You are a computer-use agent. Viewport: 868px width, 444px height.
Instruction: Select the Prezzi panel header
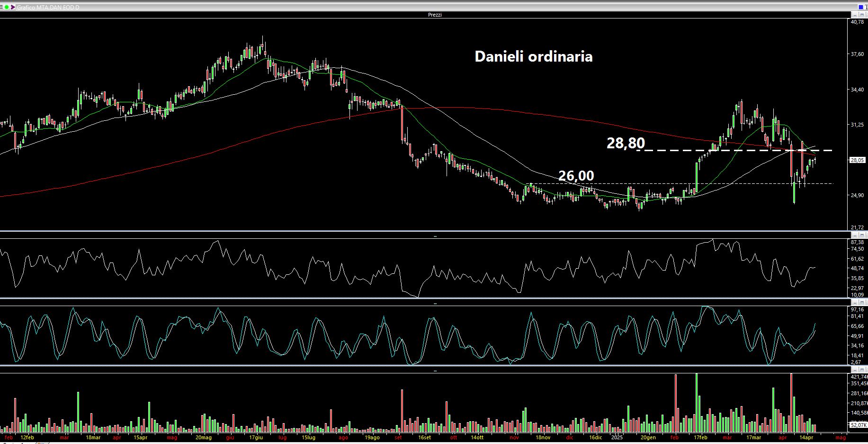tap(434, 15)
